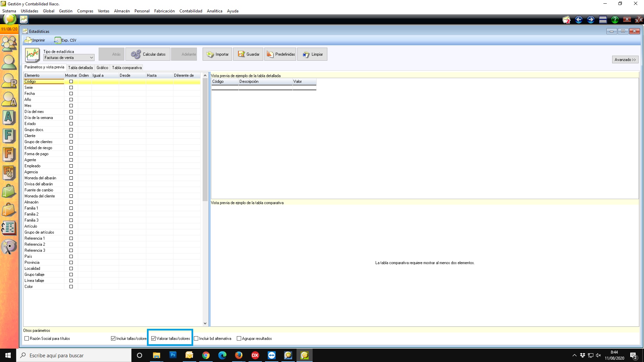The height and width of the screenshot is (362, 644).
Task: Select the Grupo de artículos row
Action: coord(112,232)
